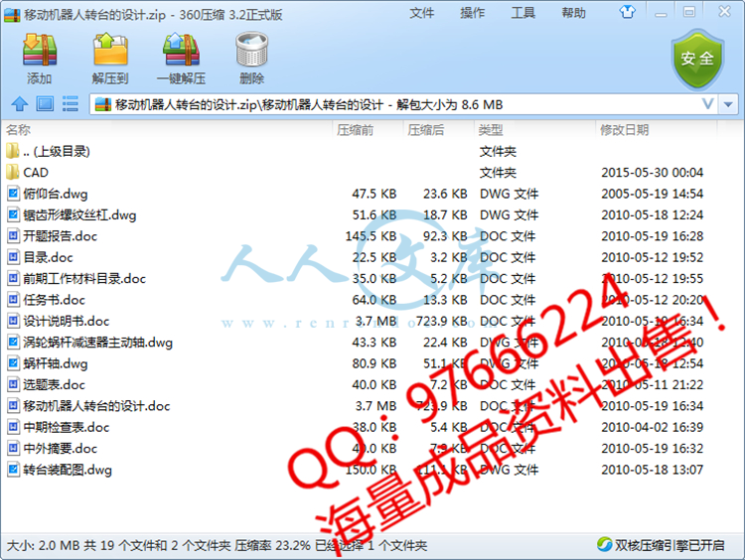Select 涡轮蜗杆减速器主动轴.dwg file
The image size is (745, 560).
(98, 342)
